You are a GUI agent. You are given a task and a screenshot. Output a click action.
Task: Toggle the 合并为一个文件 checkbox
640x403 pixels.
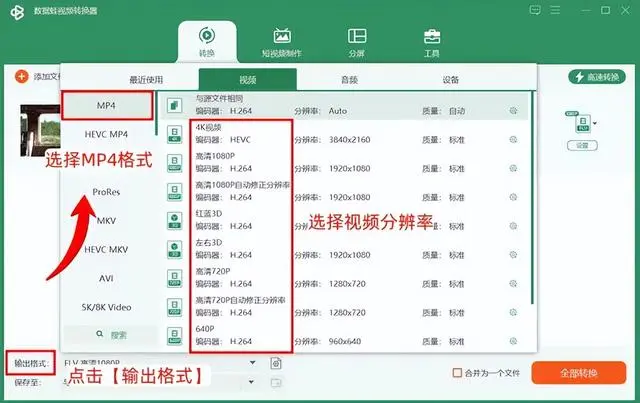coord(458,373)
